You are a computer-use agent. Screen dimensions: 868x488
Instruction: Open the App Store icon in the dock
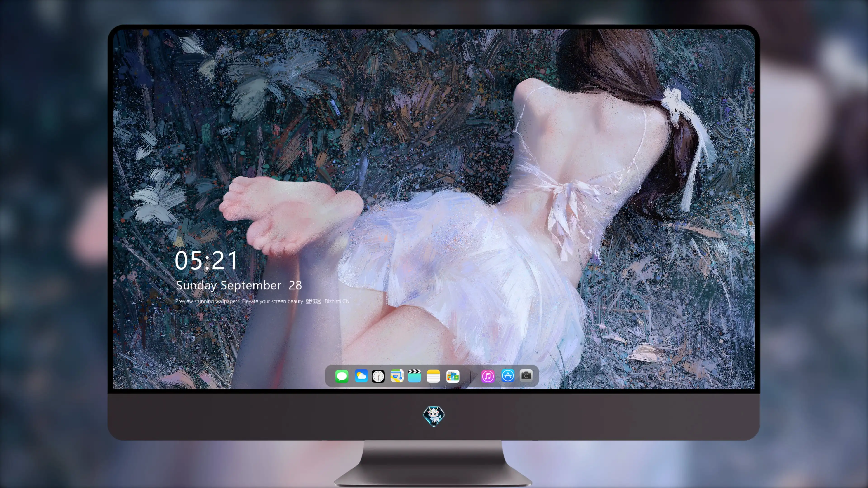[x=508, y=375]
